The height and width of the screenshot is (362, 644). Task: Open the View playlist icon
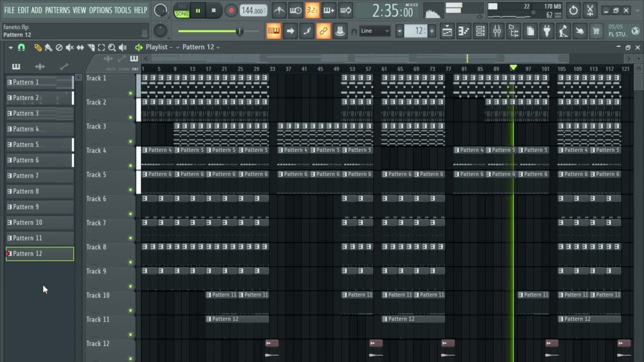(x=447, y=31)
